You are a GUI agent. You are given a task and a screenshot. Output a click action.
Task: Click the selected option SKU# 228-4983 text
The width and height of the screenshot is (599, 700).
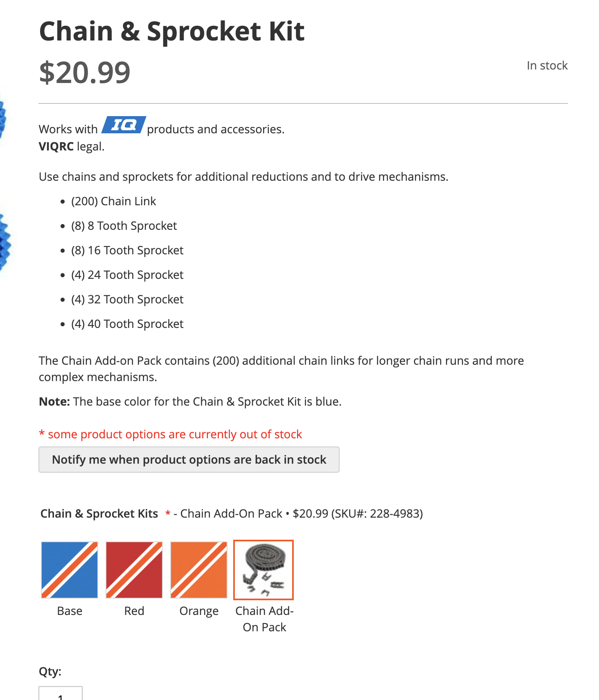[376, 514]
